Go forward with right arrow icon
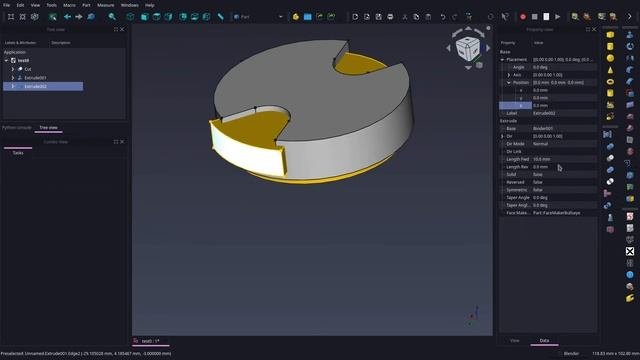The width and height of the screenshot is (640, 360). (79, 17)
